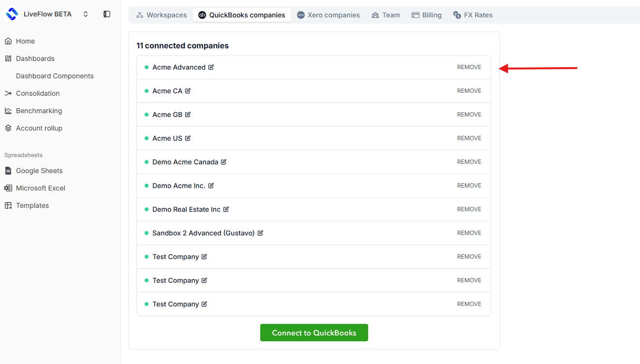Open Templates via its table icon
The image size is (640, 364).
point(8,205)
